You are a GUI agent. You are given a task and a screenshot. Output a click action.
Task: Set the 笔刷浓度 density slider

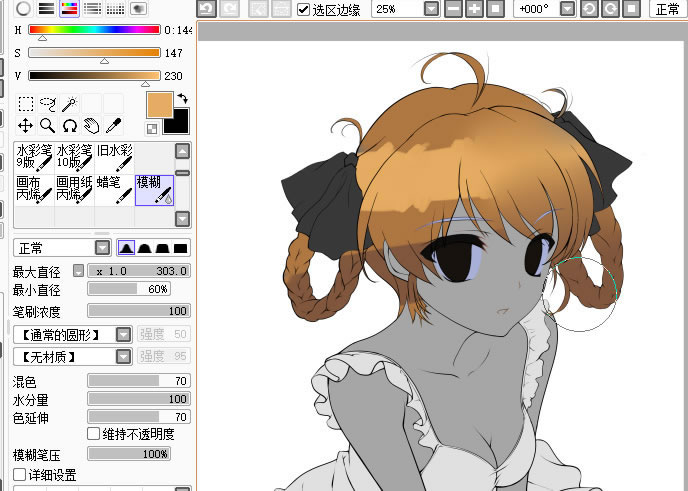(139, 311)
